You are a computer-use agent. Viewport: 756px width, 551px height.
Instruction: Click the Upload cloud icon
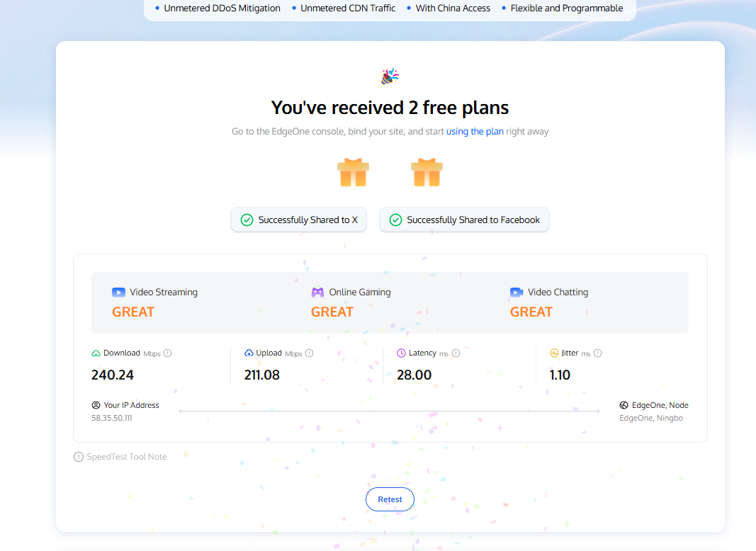tap(249, 353)
